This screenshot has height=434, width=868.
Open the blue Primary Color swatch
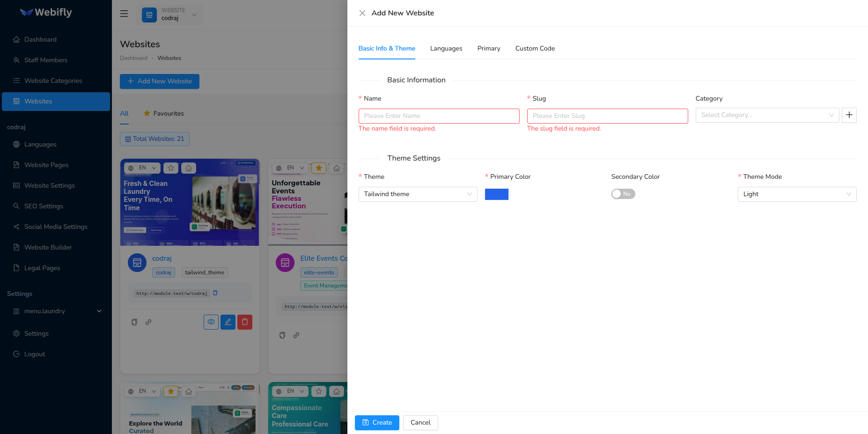tap(497, 194)
